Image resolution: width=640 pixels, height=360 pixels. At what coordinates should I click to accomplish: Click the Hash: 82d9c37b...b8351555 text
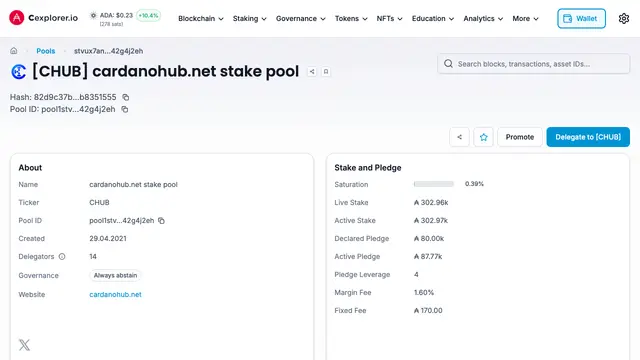click(63, 97)
